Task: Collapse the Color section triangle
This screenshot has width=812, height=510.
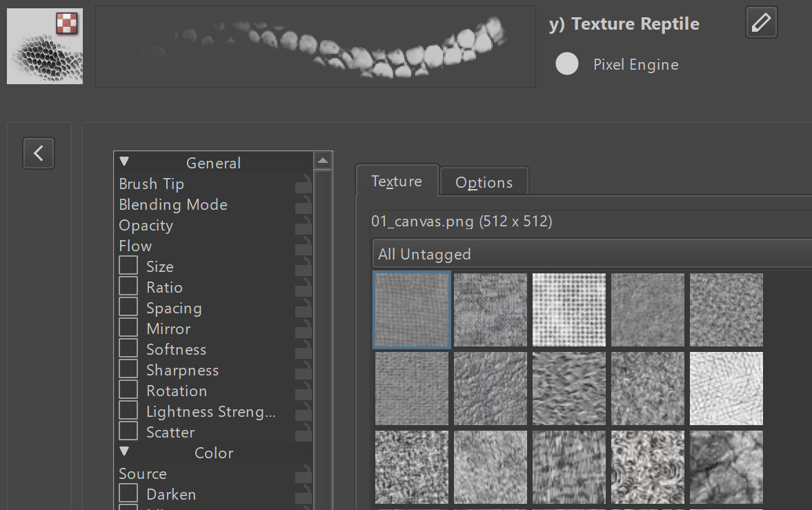Action: tap(124, 452)
